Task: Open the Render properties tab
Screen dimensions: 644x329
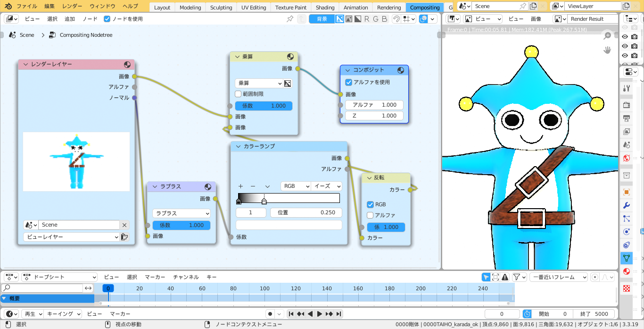Action: (627, 105)
